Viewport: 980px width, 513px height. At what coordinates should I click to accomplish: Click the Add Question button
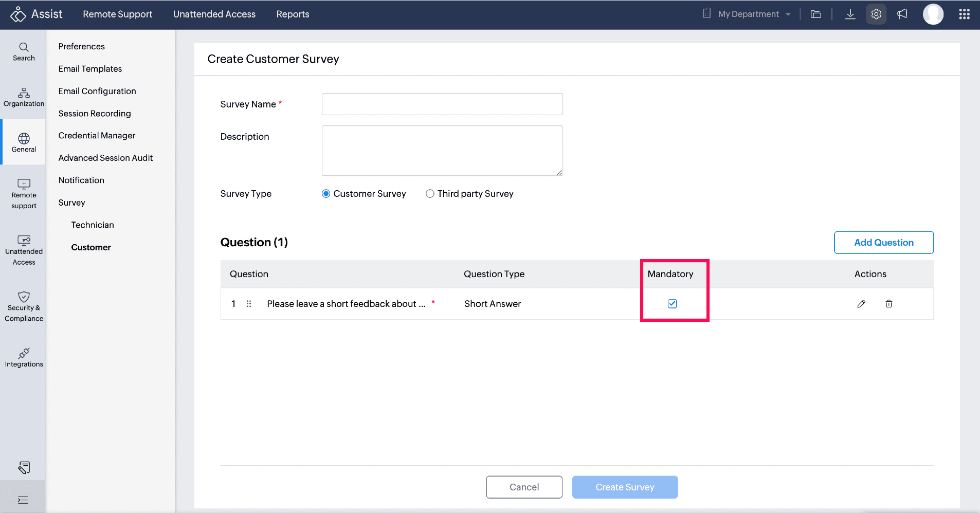pyautogui.click(x=883, y=243)
